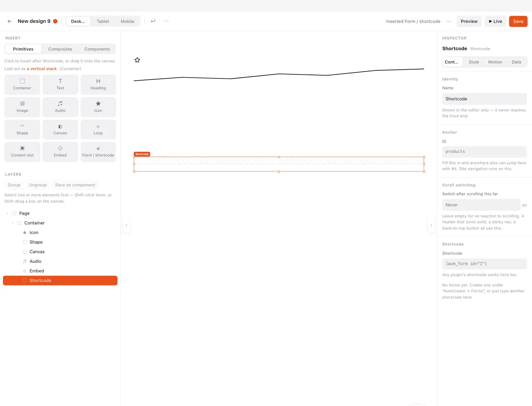The height and width of the screenshot is (406, 532).
Task: Insert a Canvas primitive
Action: point(60,130)
